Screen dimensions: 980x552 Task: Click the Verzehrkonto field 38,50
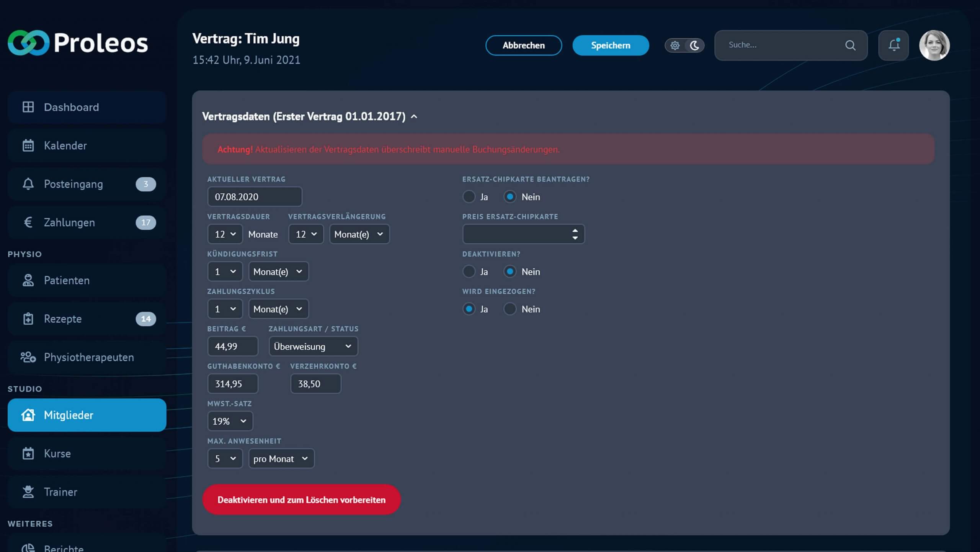tap(316, 384)
